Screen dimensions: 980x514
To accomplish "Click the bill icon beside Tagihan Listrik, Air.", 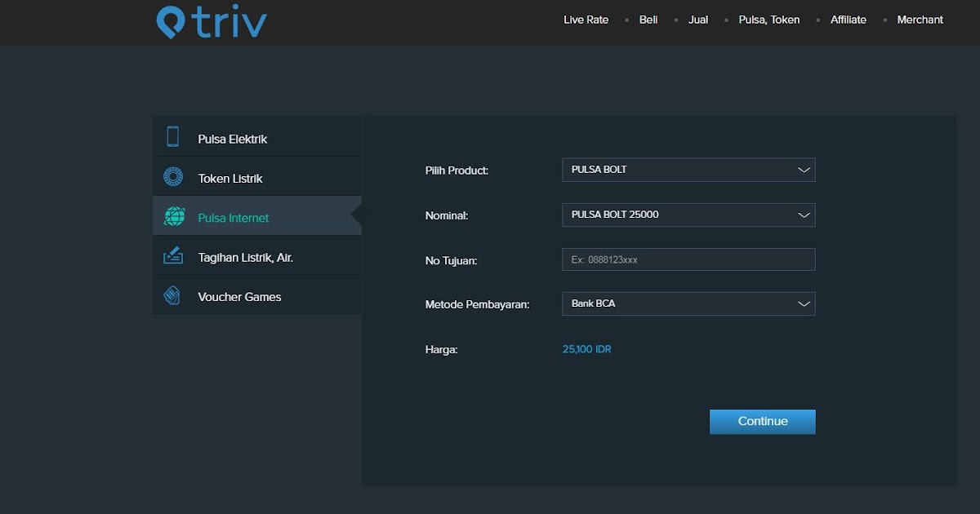I will pos(173,256).
